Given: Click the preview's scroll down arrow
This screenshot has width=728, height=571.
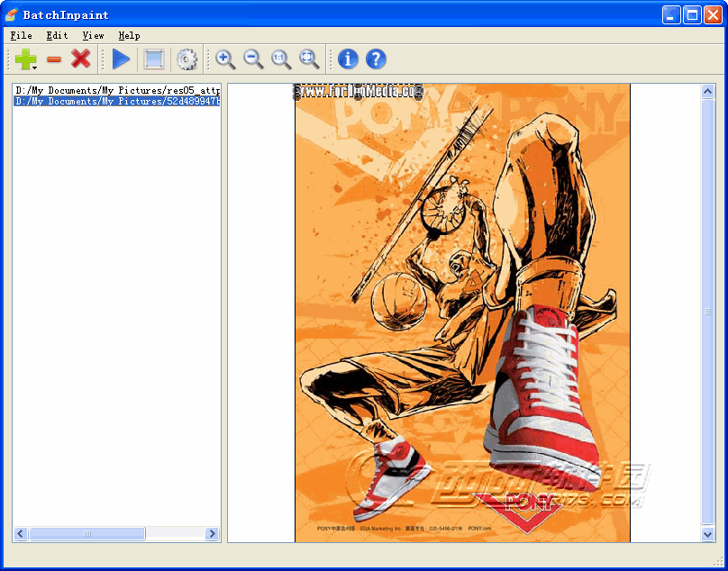Looking at the screenshot, I should [x=708, y=534].
